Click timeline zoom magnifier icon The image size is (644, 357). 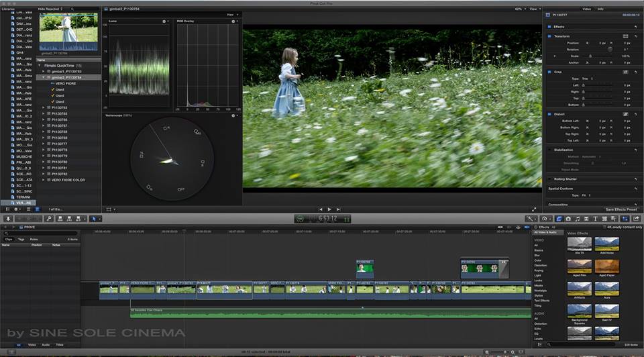pos(513,352)
